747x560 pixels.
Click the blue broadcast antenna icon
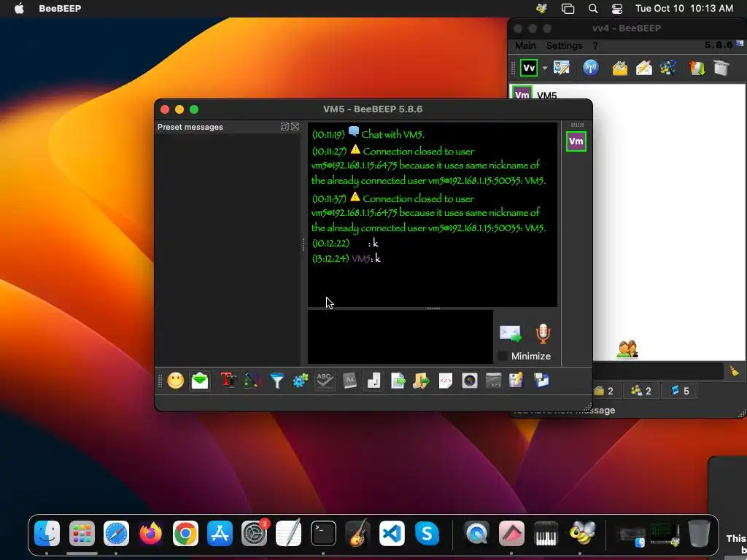pyautogui.click(x=591, y=68)
